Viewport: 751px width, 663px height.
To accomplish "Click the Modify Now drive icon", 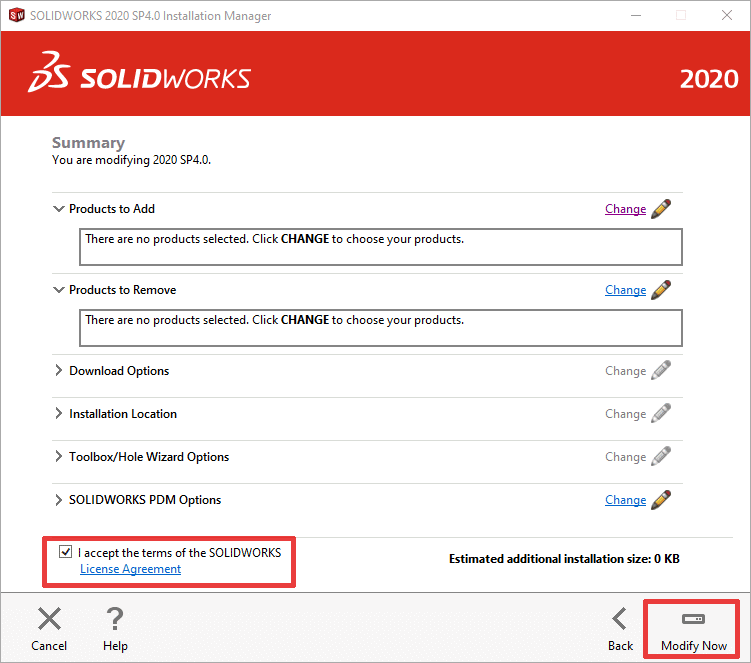I will click(693, 619).
